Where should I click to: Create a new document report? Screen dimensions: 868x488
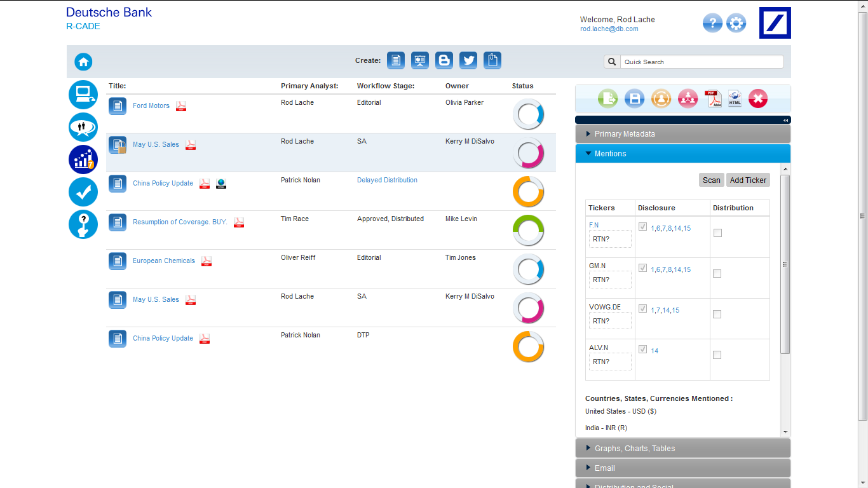click(x=396, y=60)
